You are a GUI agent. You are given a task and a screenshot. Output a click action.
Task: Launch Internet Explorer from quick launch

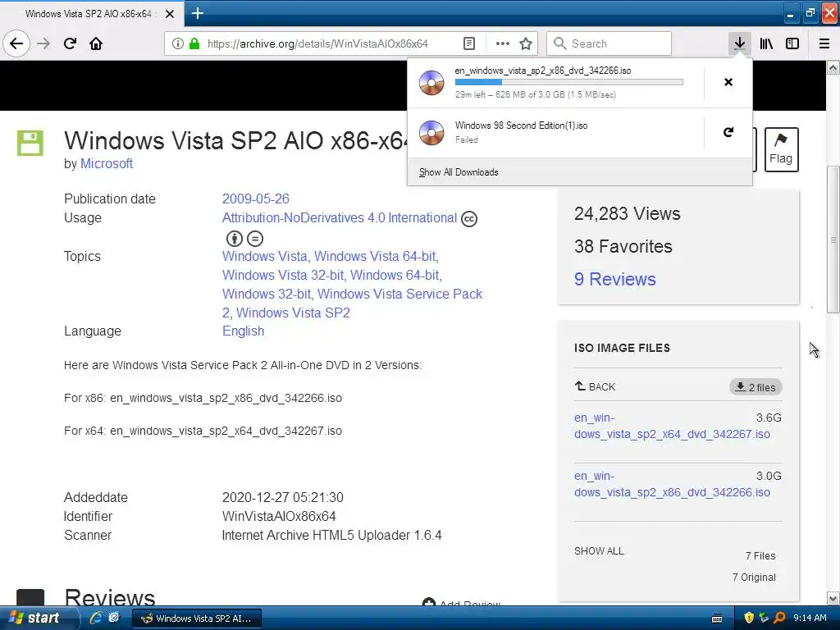[96, 618]
